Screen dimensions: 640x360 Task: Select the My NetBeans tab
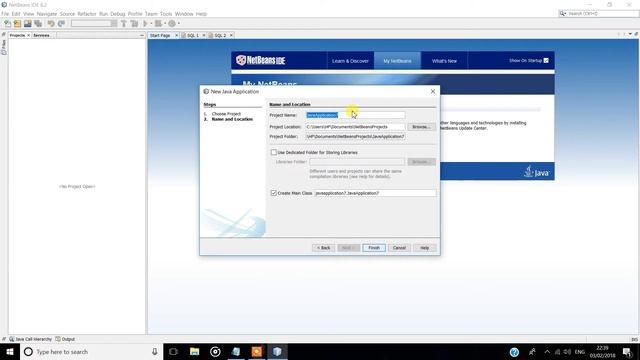397,61
